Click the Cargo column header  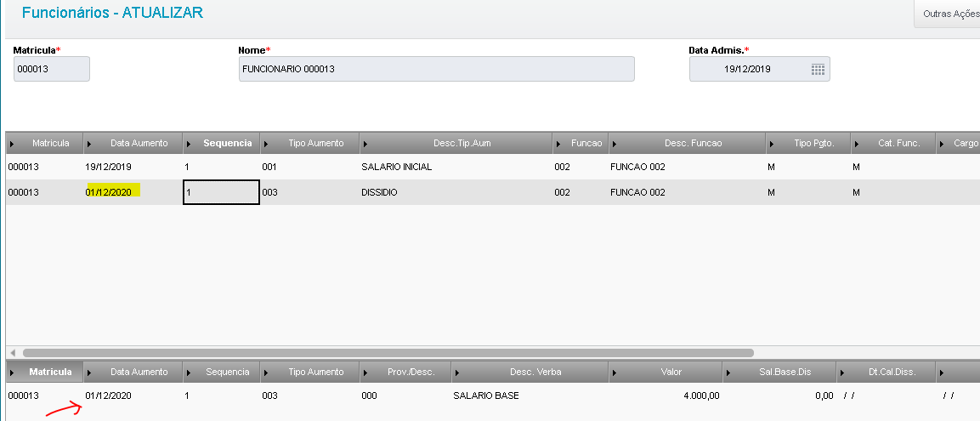958,143
